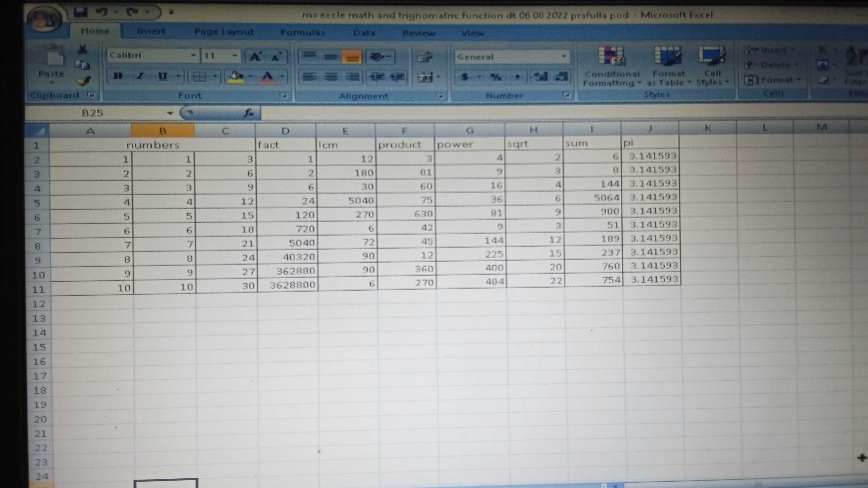Screen dimensions: 868x488
Task: Click the Save icon in quick access toolbar
Action: (80, 12)
